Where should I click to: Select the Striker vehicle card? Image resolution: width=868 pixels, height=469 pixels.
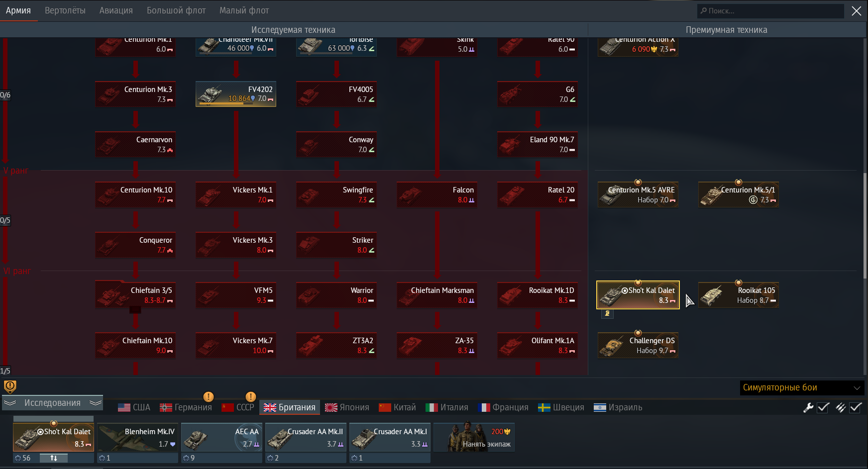point(336,245)
